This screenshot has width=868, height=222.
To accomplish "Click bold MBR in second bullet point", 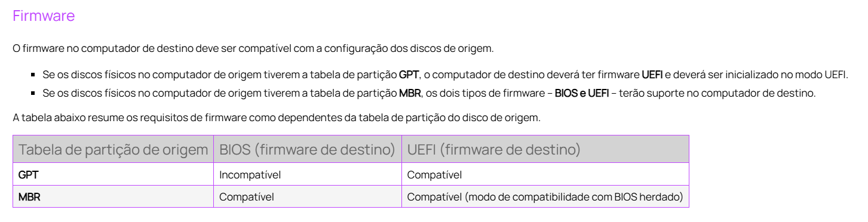I will tap(410, 93).
